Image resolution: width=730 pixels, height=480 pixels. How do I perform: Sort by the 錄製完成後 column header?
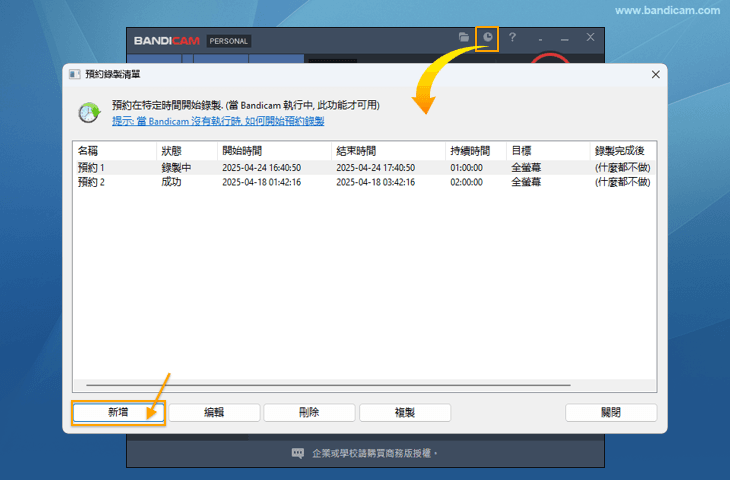[623, 151]
